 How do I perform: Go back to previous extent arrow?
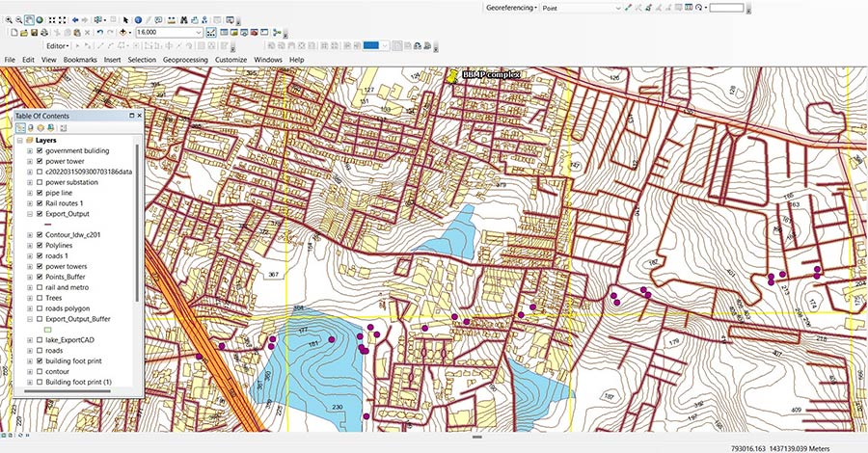coord(74,19)
